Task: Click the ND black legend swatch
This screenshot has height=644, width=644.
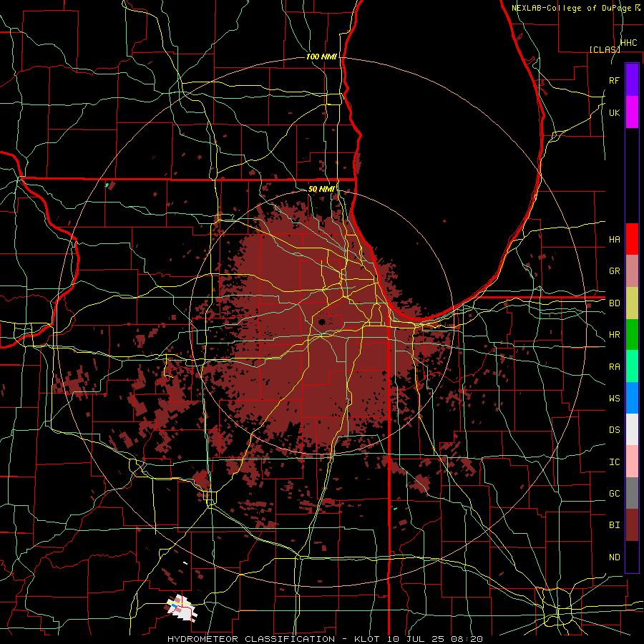Action: pos(632,557)
